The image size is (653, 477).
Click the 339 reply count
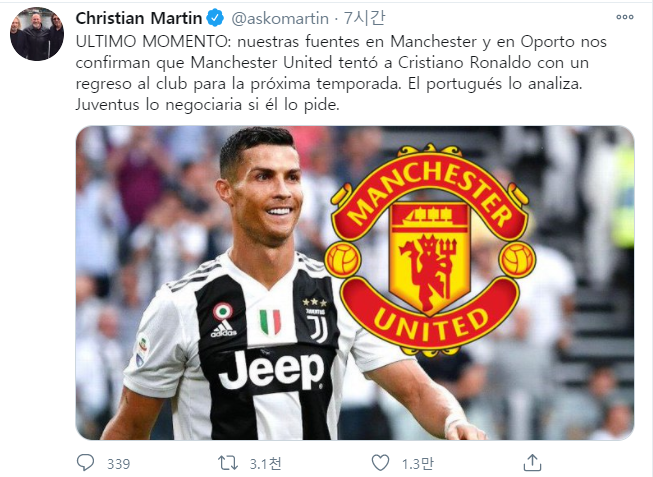[118, 464]
